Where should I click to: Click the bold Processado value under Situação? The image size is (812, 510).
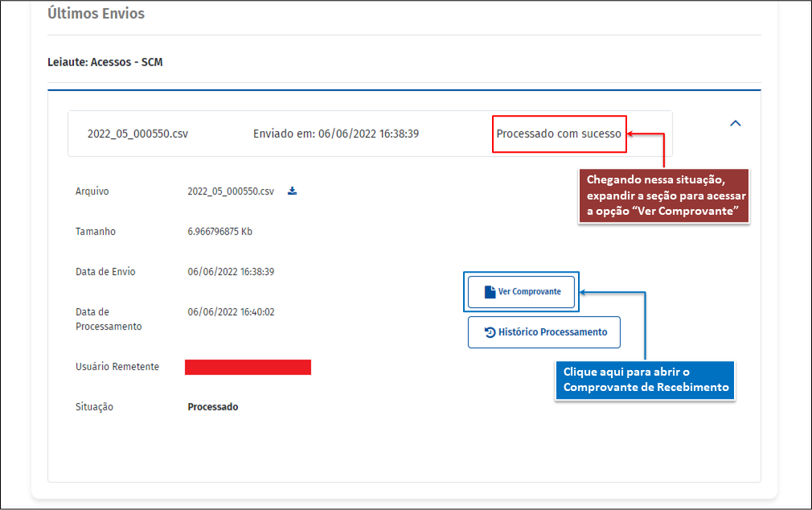click(213, 407)
